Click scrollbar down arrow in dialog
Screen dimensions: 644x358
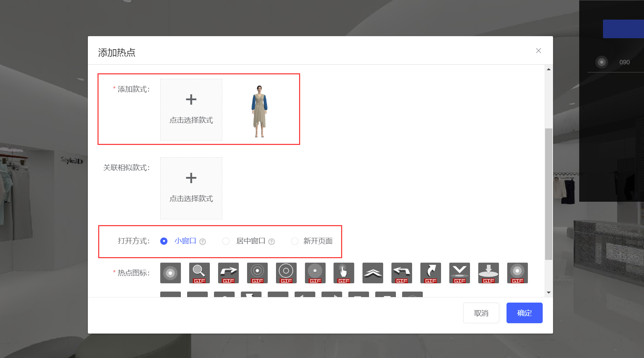pyautogui.click(x=549, y=293)
